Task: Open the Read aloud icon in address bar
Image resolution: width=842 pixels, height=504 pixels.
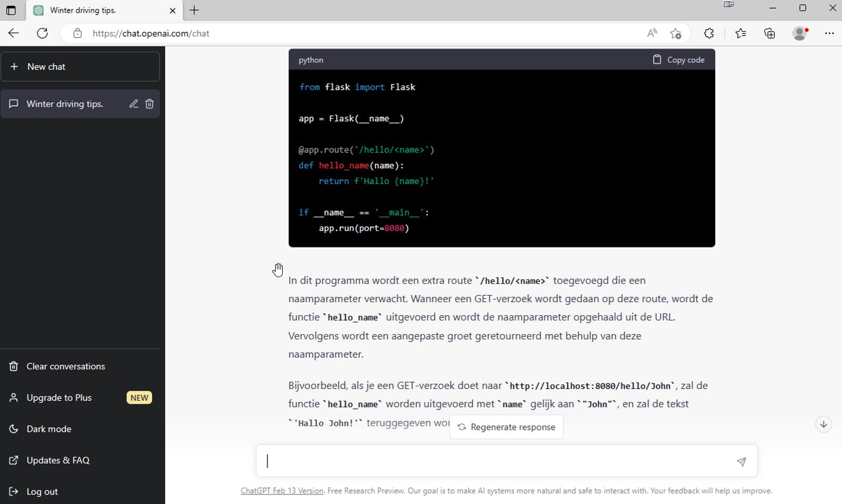Action: point(652,33)
